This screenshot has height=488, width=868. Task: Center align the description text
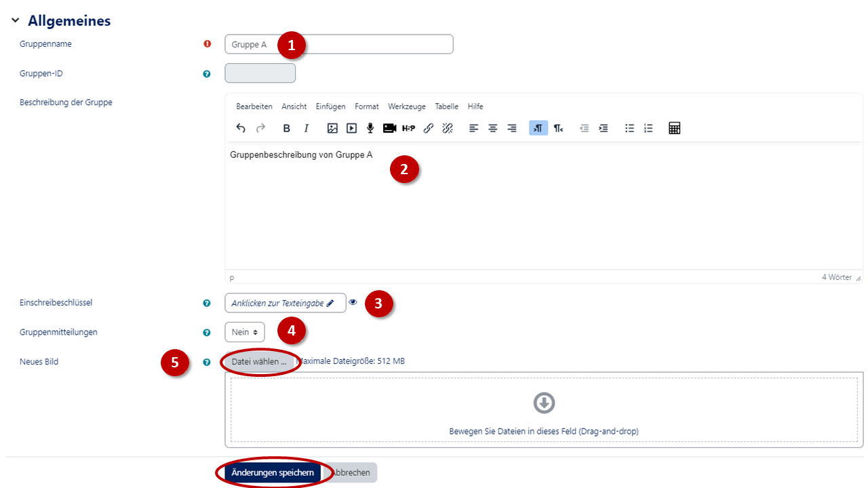coord(493,128)
